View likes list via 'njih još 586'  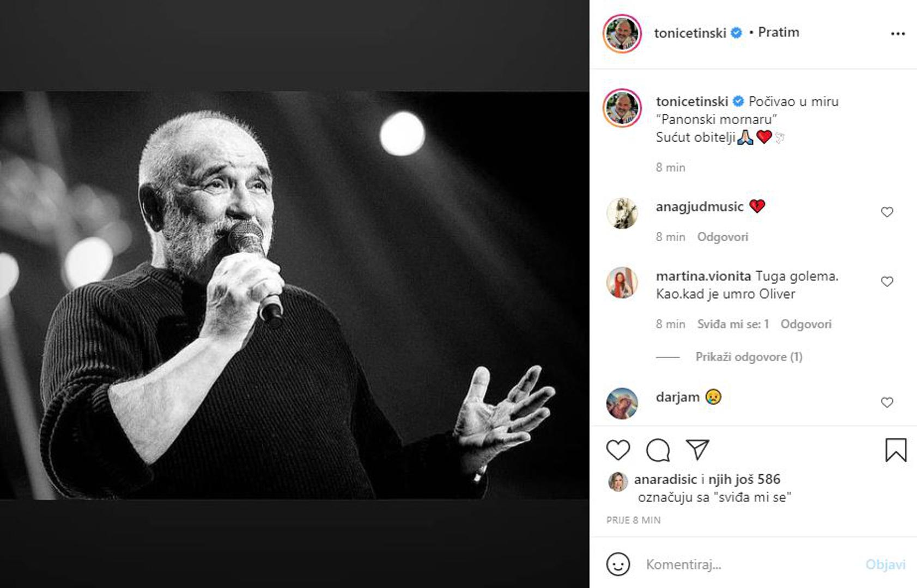point(744,480)
